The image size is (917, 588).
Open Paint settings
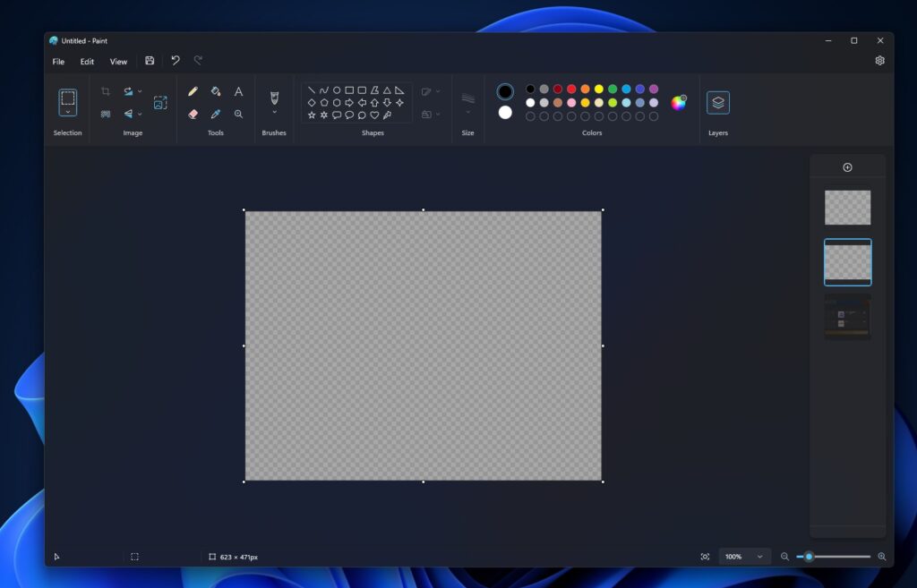[x=879, y=60]
